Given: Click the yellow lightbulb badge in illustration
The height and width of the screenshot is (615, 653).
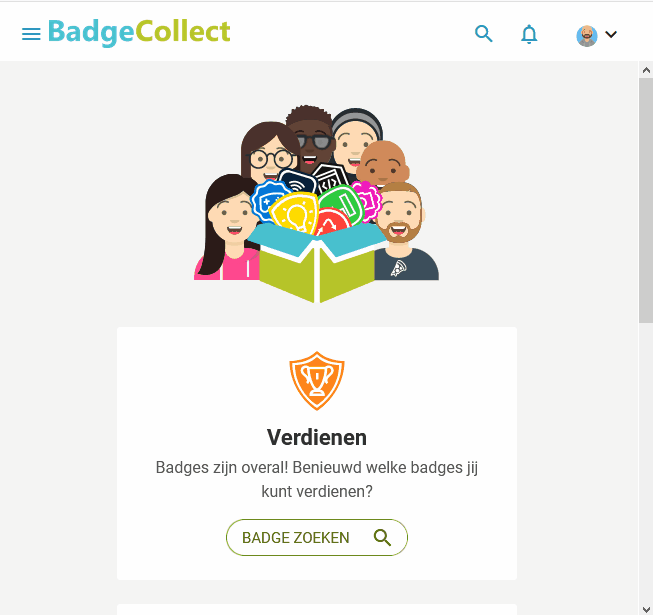Looking at the screenshot, I should point(294,214).
